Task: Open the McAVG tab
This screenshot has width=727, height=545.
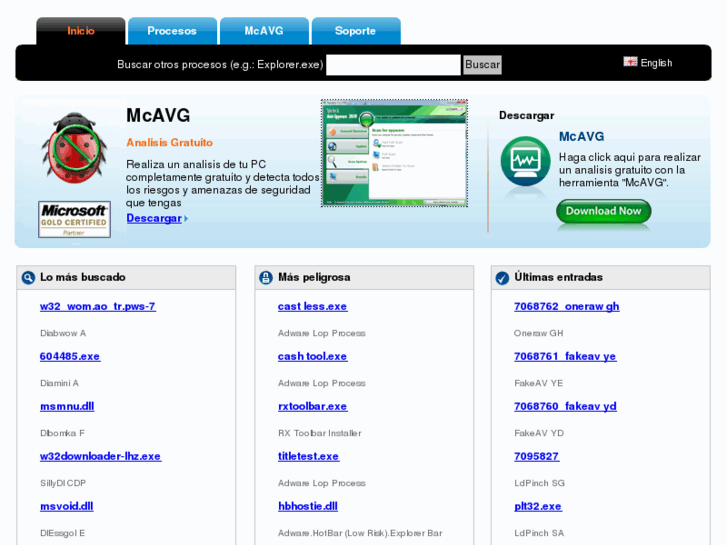Action: [264, 31]
